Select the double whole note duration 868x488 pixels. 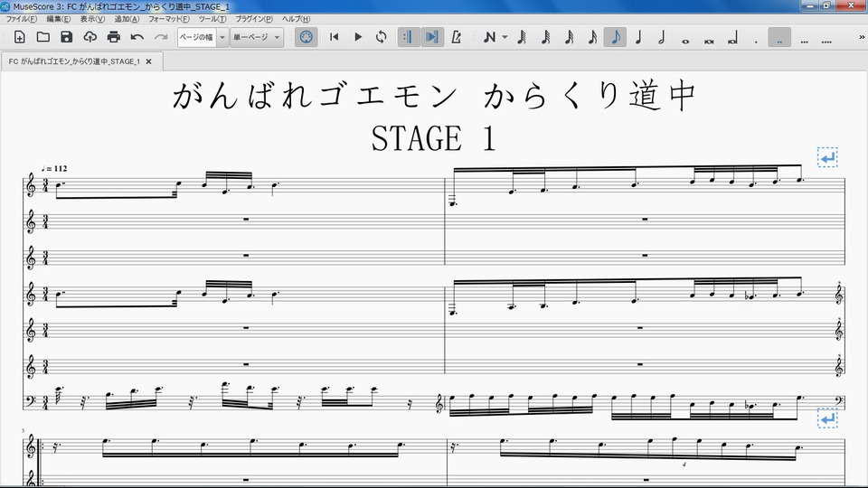point(709,40)
